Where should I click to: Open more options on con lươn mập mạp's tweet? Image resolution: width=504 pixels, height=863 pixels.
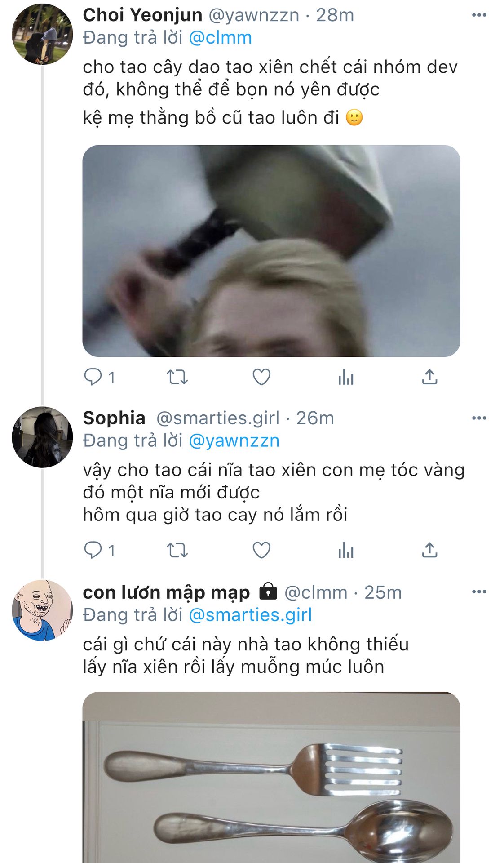coord(479,592)
